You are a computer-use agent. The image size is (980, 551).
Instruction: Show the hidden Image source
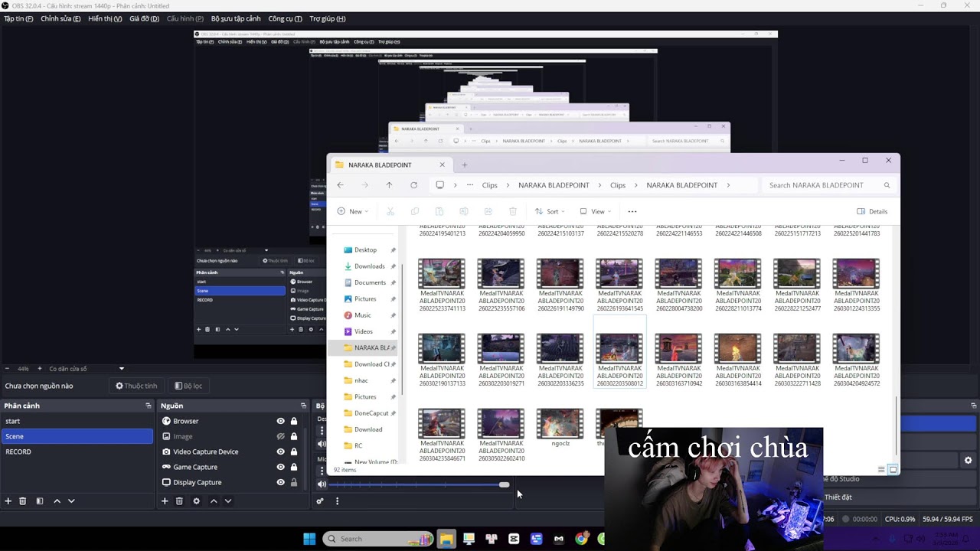click(x=280, y=436)
